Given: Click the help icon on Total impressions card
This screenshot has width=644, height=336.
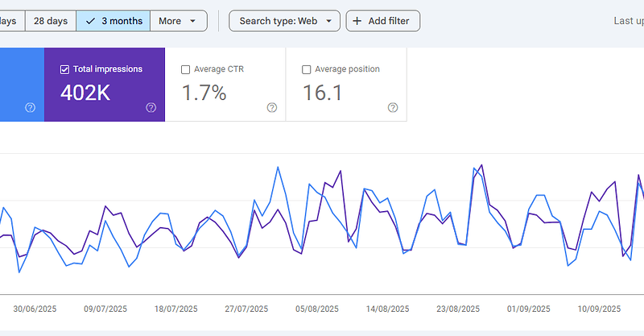Looking at the screenshot, I should pos(151,108).
